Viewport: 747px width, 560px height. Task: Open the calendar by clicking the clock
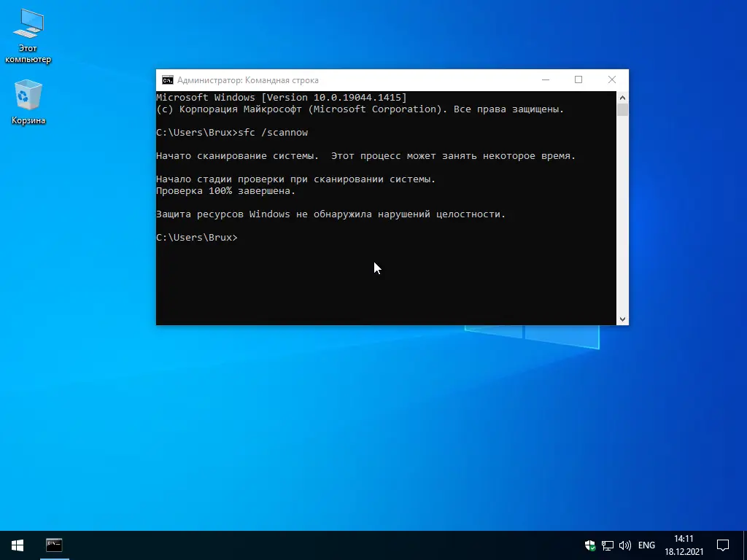click(686, 545)
